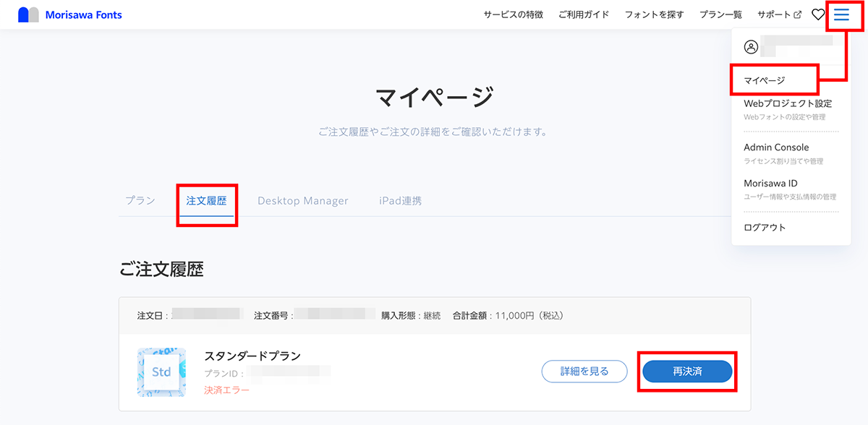Choose ログアウト in the dropdown menu
Screen dimensions: 868x425
click(765, 228)
